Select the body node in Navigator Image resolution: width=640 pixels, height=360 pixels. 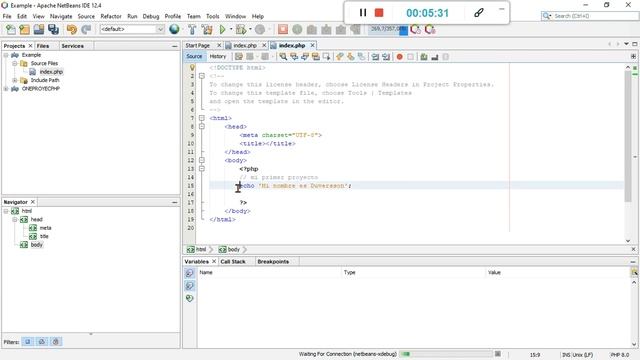click(x=36, y=245)
